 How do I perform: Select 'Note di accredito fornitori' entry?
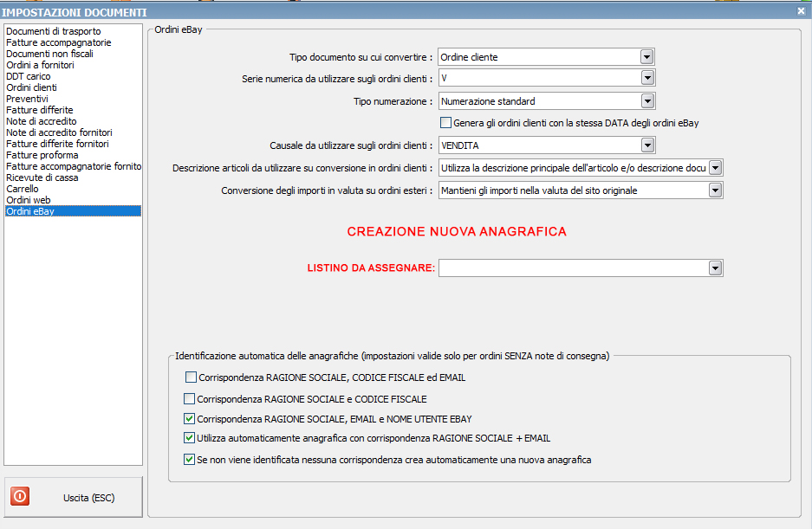73,132
